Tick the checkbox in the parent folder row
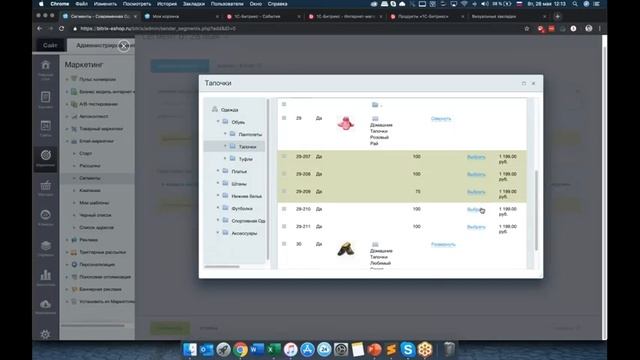The width and height of the screenshot is (640, 360). (284, 104)
